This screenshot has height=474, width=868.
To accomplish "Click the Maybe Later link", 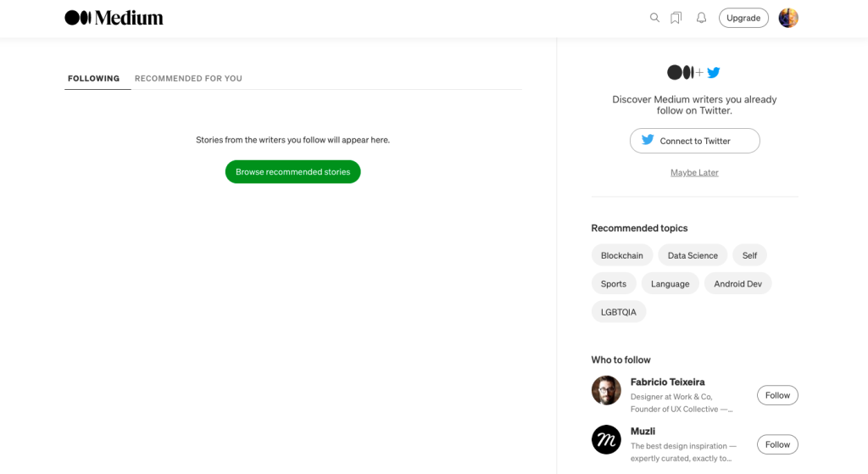I will 694,172.
